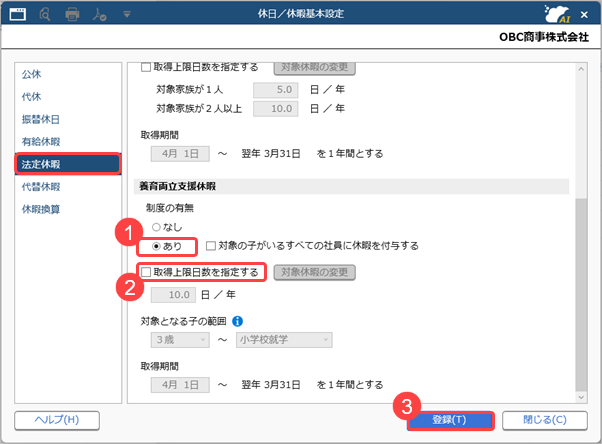
Task: Click the scrollbar down arrow
Action: tap(581, 398)
